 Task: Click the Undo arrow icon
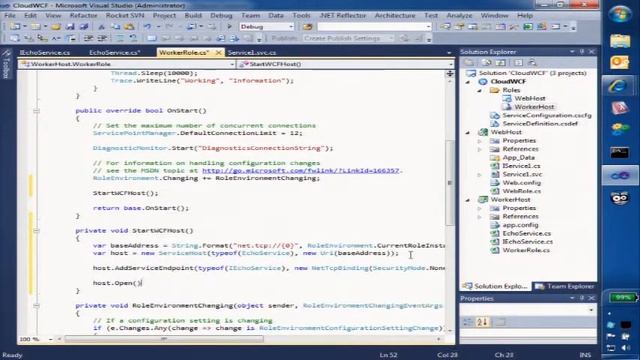(x=147, y=27)
